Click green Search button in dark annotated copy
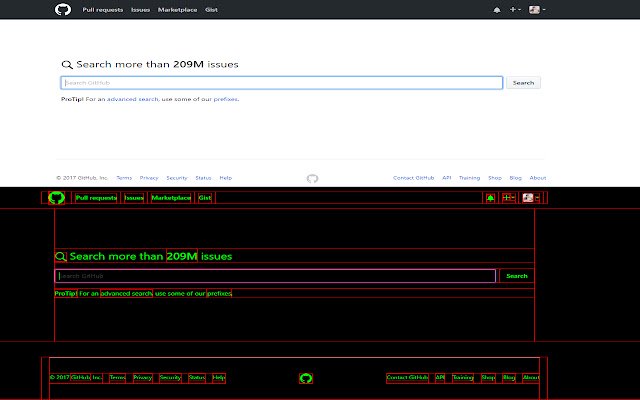The width and height of the screenshot is (640, 400). click(x=517, y=276)
